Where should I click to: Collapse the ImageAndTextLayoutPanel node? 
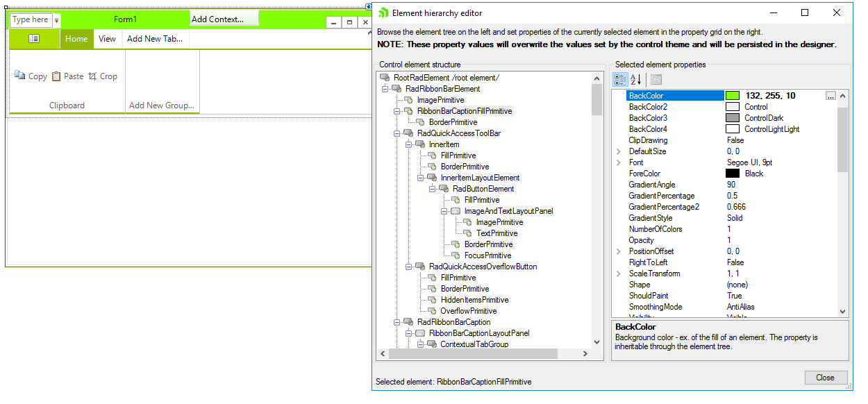click(x=444, y=211)
